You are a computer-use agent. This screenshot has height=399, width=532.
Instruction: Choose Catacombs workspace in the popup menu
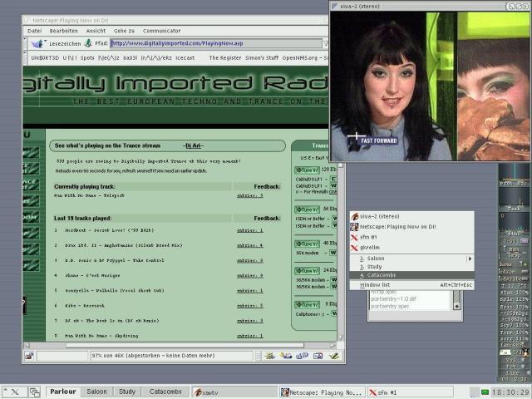[x=412, y=275]
